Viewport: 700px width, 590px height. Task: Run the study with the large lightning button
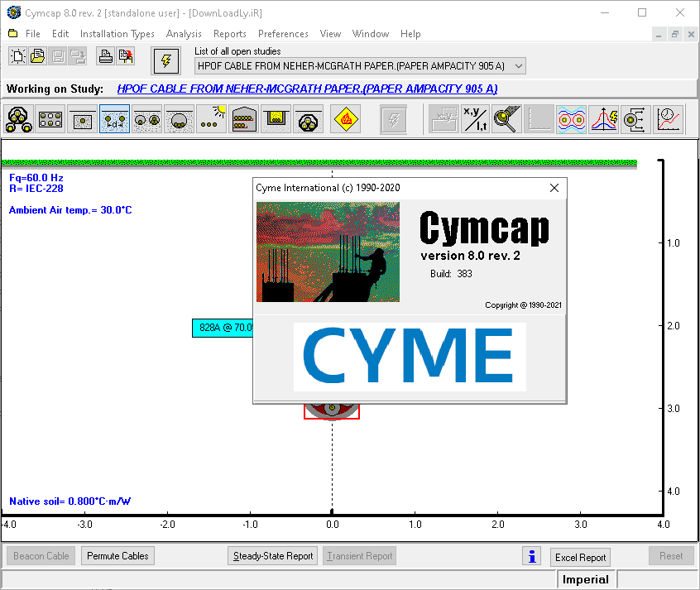(x=166, y=60)
